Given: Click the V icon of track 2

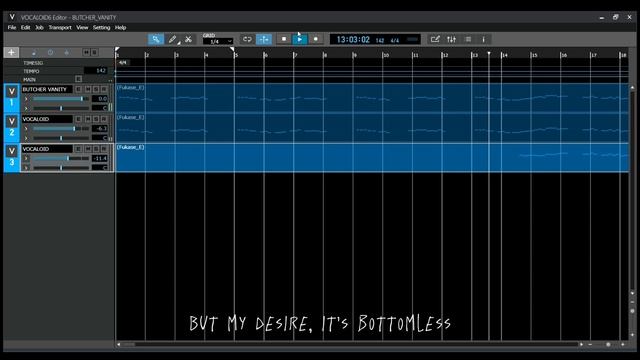Looking at the screenshot, I should click(12, 121).
